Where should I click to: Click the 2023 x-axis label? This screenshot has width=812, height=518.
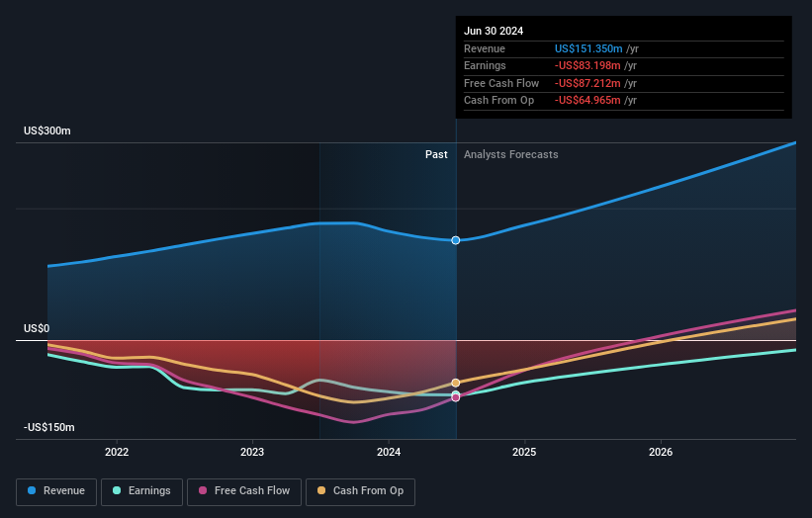252,452
